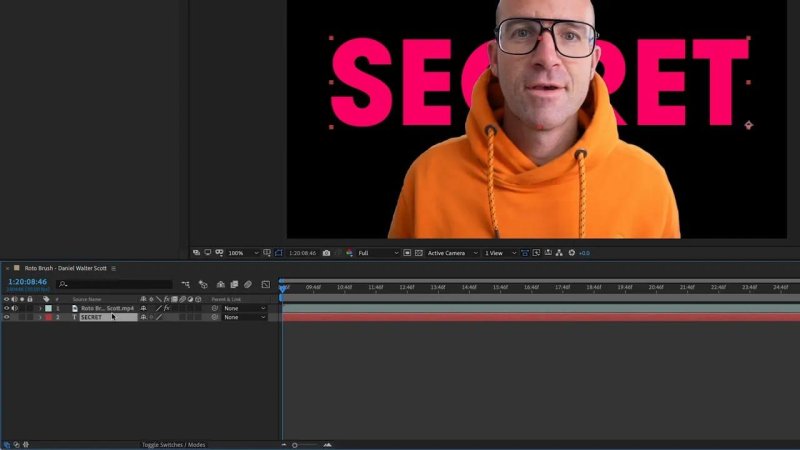The height and width of the screenshot is (450, 800).
Task: Toggle the mask and shape path visibility
Action: [x=279, y=253]
